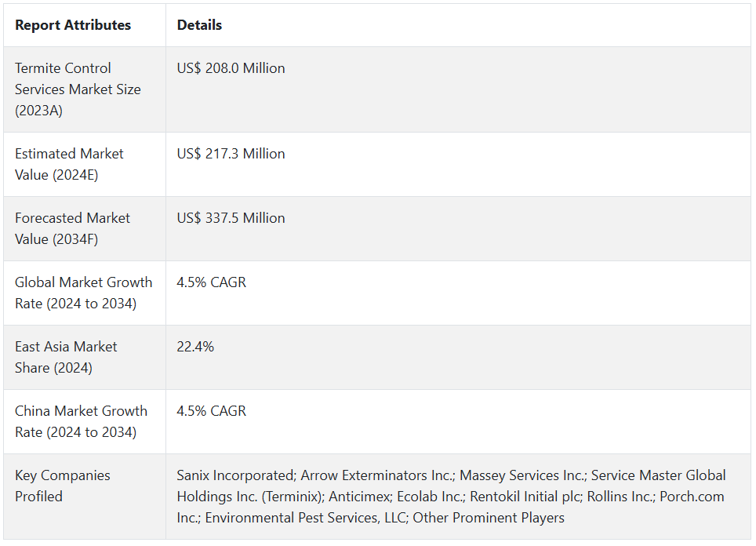
Task: Click the Report Attributes column header
Action: (73, 25)
